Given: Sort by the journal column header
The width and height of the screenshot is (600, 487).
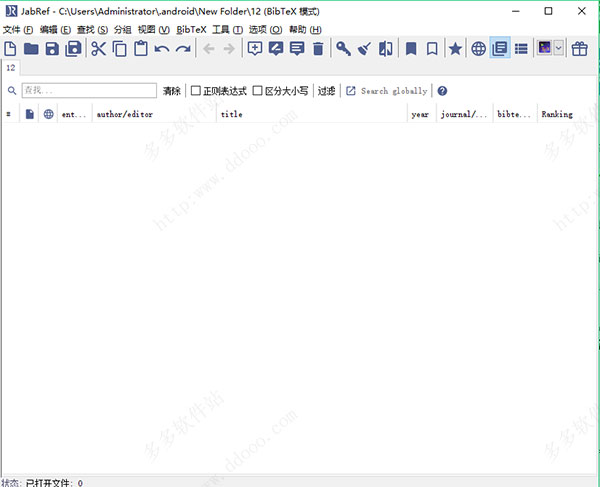Looking at the screenshot, I should (465, 114).
